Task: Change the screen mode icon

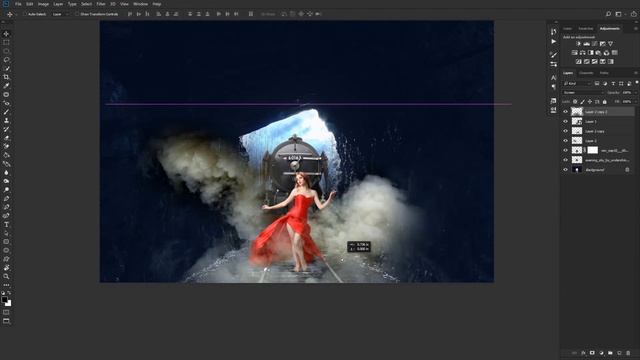Action: (x=6, y=321)
